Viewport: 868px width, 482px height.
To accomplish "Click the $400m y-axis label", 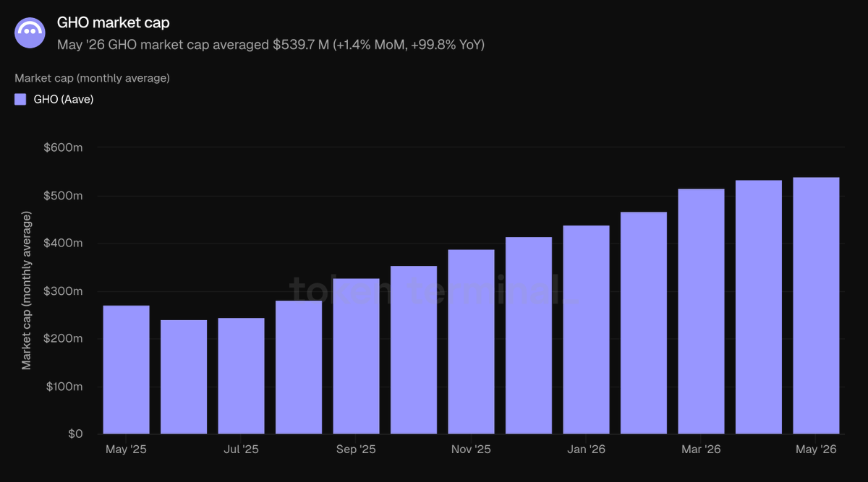I will click(64, 244).
